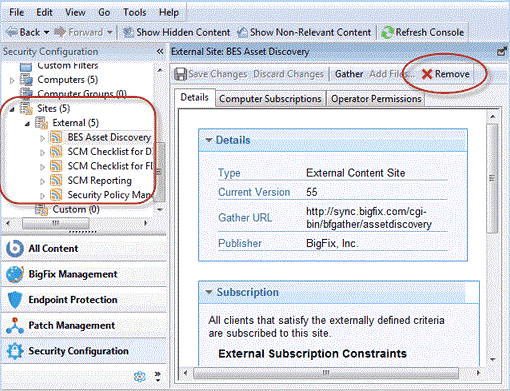Expand the SCM Reporting node
Screen dimensions: 510x391
42,181
